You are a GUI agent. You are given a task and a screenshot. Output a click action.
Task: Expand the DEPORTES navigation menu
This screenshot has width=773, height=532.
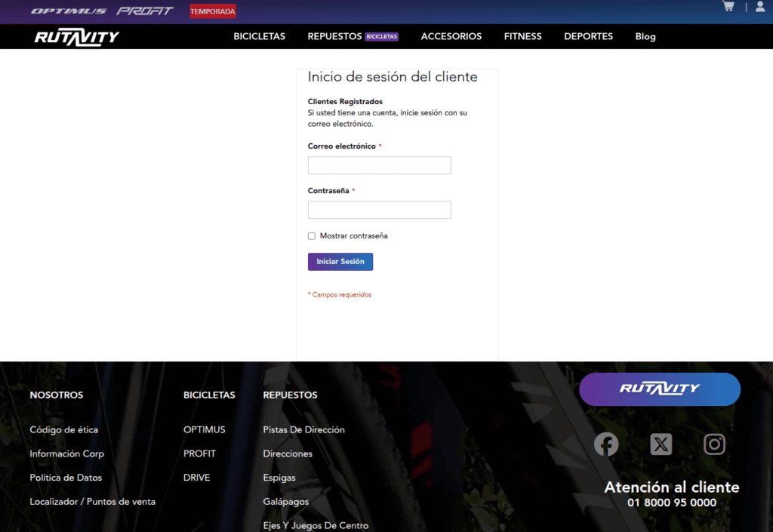click(x=588, y=36)
